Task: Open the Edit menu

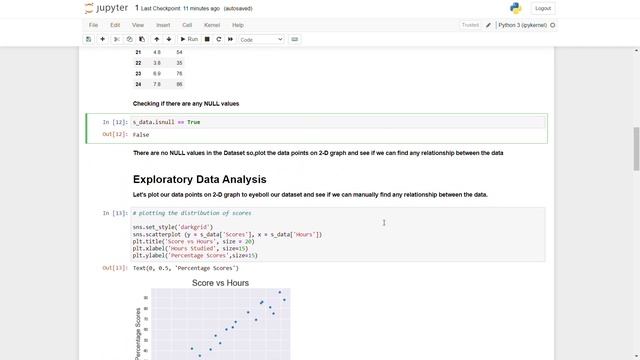Action: point(115,25)
